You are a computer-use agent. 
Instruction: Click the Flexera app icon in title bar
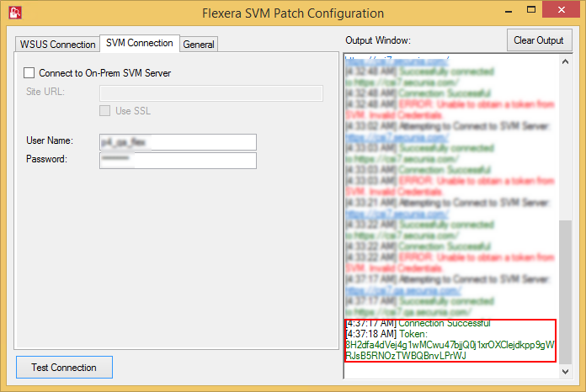tap(14, 13)
